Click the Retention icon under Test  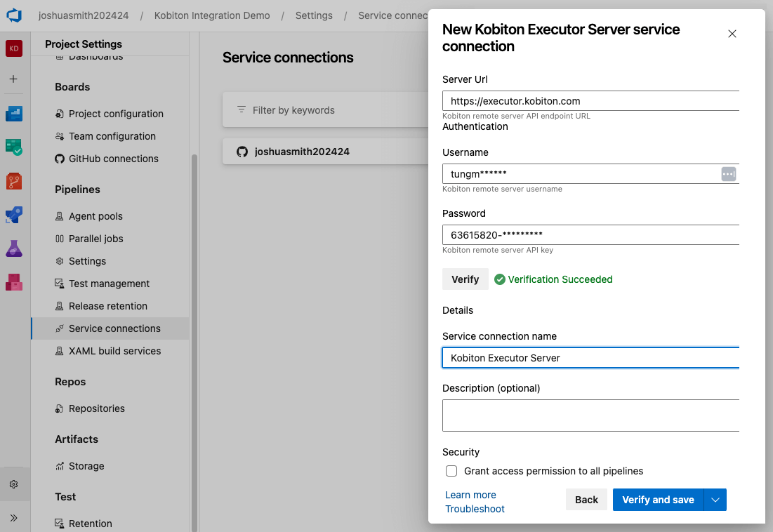pos(60,524)
